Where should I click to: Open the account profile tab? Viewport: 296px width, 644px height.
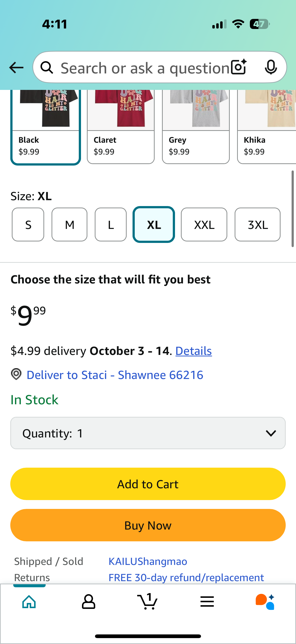point(88,602)
